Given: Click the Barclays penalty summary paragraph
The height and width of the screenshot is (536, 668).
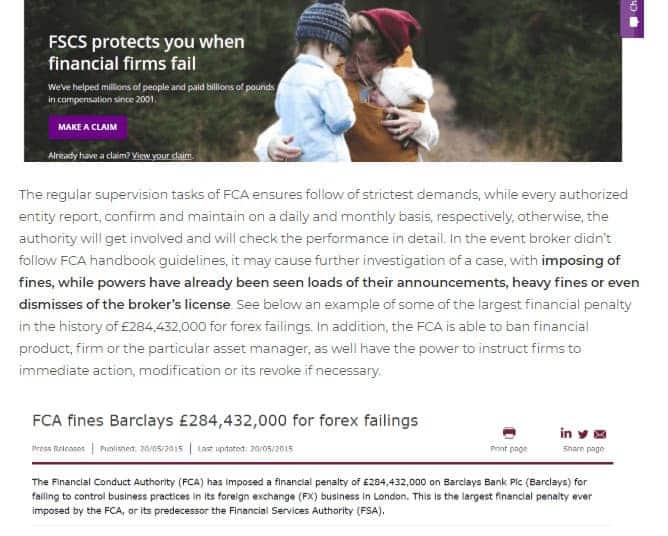Looking at the screenshot, I should (320, 497).
